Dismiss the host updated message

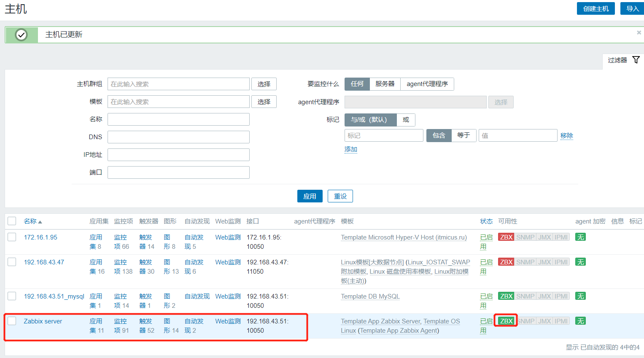(x=639, y=32)
